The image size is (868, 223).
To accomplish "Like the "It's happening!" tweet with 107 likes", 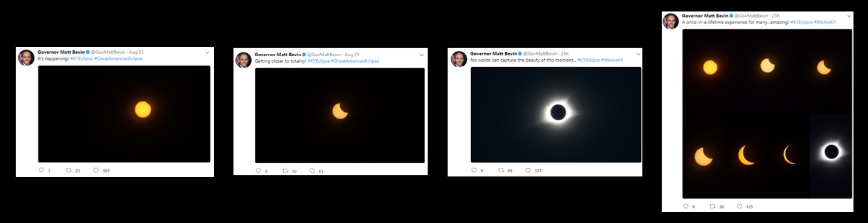I will pyautogui.click(x=96, y=170).
